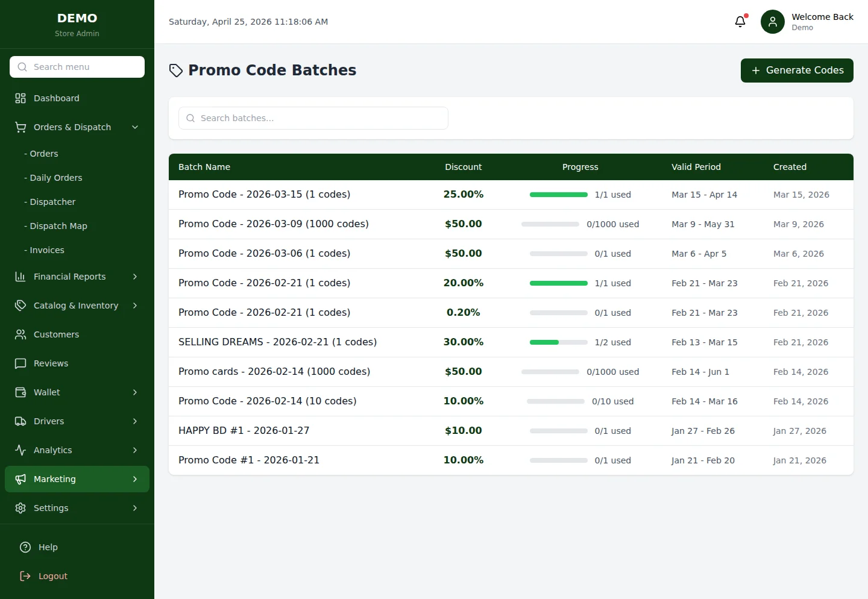Expand the Catalog & Inventory chevron
868x599 pixels.
135,306
